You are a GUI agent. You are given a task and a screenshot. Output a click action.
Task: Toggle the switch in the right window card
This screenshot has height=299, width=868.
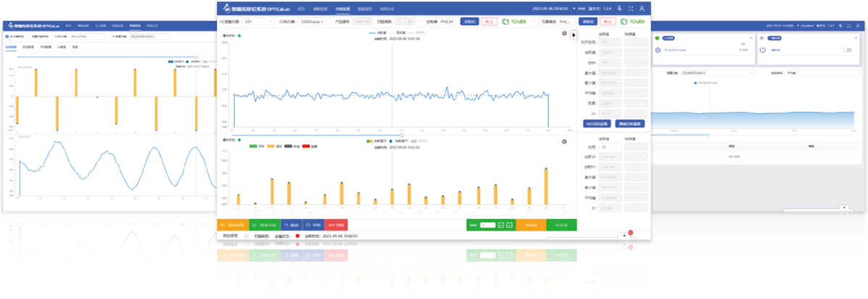click(x=847, y=50)
